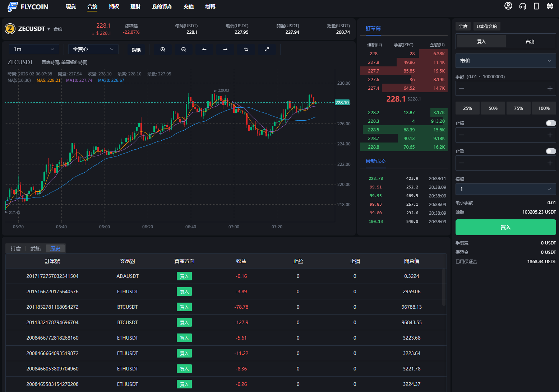
Task: Set order size to 50%
Action: click(x=493, y=108)
